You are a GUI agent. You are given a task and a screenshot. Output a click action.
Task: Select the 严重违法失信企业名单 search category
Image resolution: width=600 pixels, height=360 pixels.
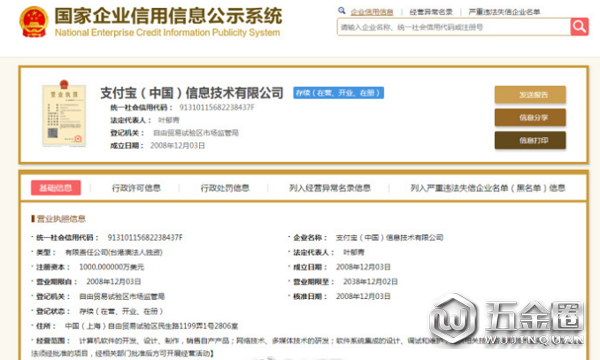pos(504,12)
